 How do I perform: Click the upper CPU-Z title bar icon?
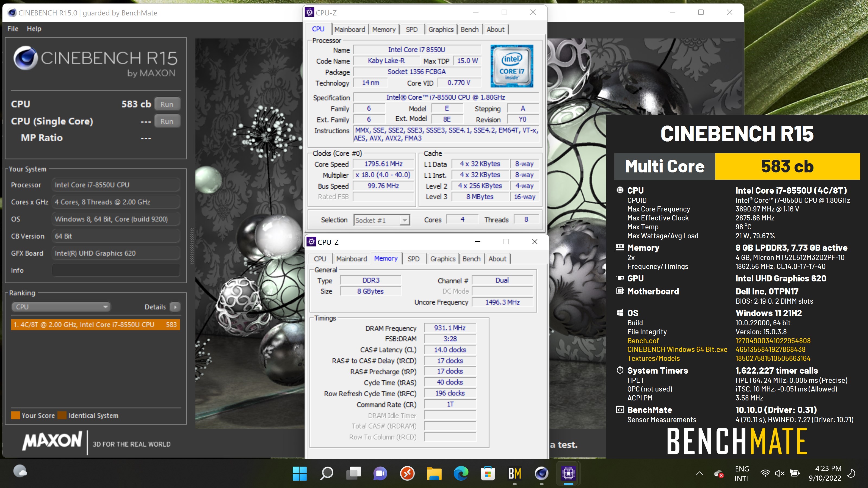pyautogui.click(x=309, y=12)
